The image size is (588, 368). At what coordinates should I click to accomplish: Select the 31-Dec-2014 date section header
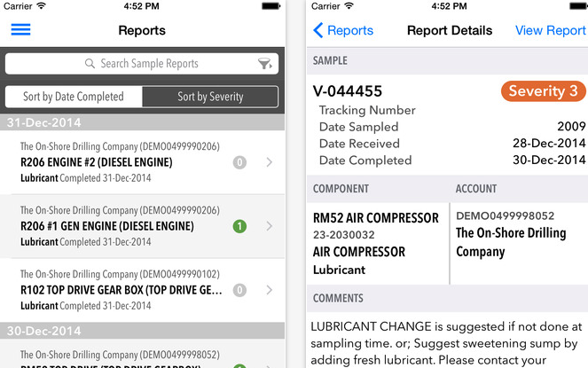[x=142, y=122]
